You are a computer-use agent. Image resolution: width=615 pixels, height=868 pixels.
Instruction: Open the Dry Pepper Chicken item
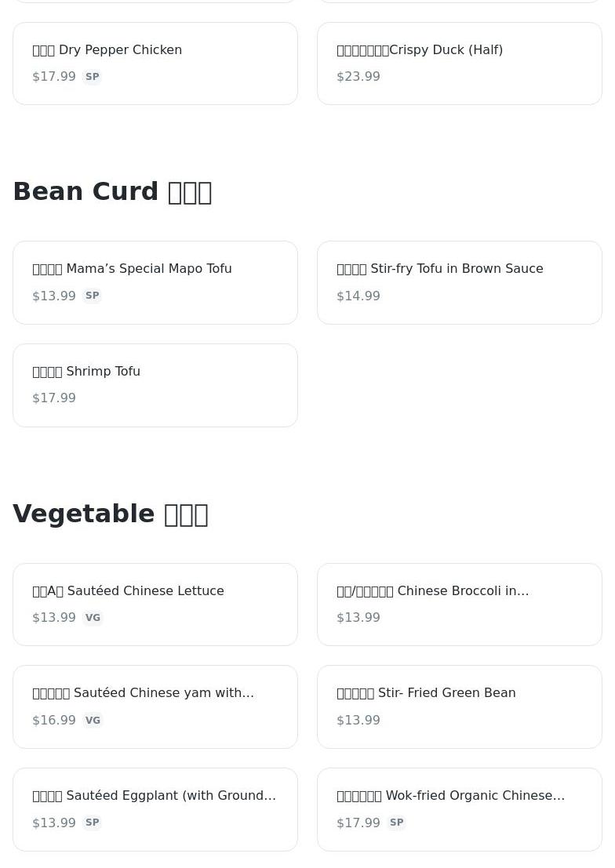tap(155, 64)
